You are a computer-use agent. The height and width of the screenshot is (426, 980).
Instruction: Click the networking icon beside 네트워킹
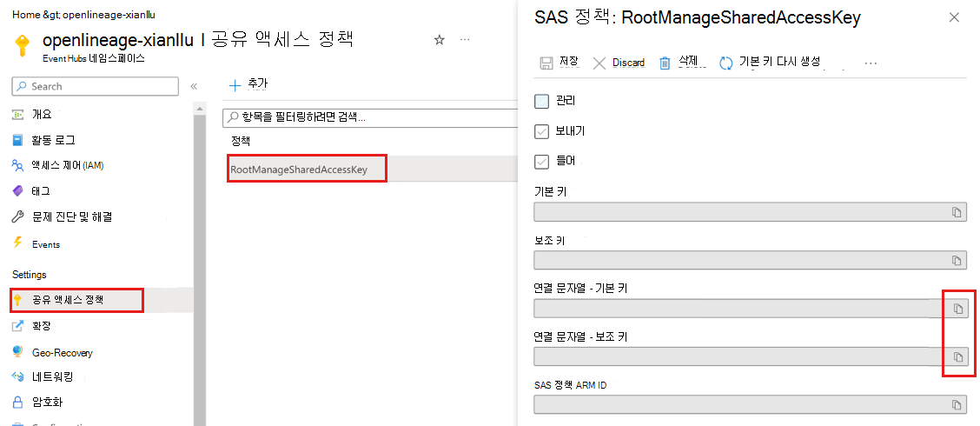coord(18,376)
